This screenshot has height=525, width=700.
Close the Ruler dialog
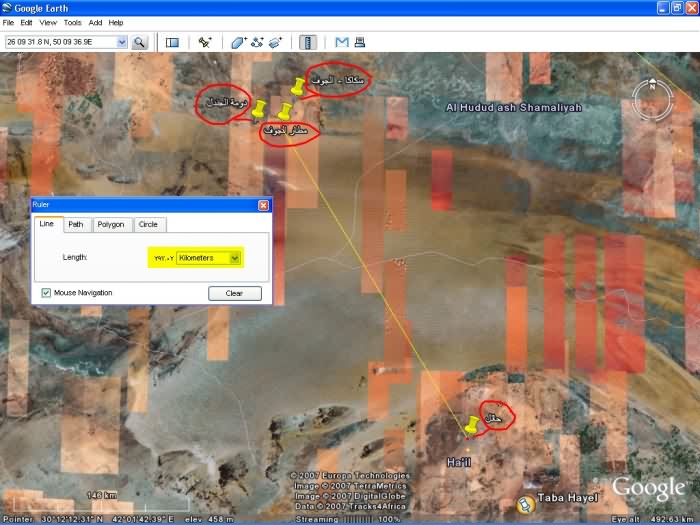click(263, 205)
